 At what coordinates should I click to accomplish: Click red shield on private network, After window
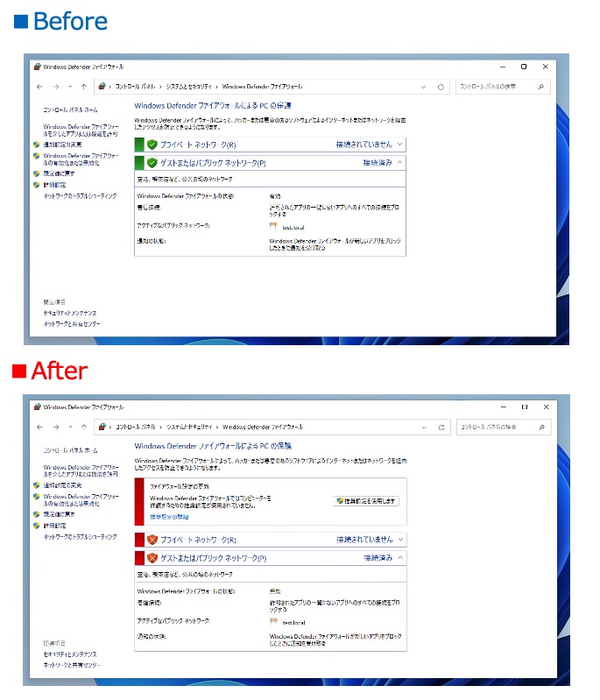tap(152, 540)
